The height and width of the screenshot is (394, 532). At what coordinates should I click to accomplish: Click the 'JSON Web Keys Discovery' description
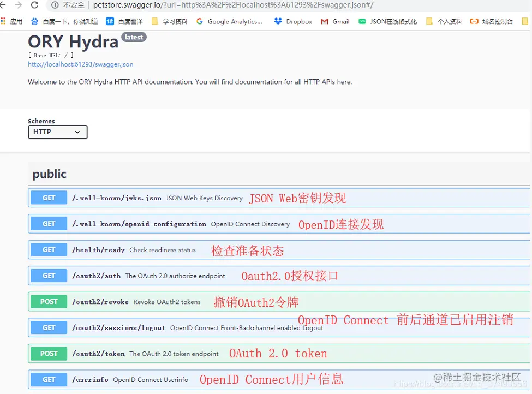204,198
